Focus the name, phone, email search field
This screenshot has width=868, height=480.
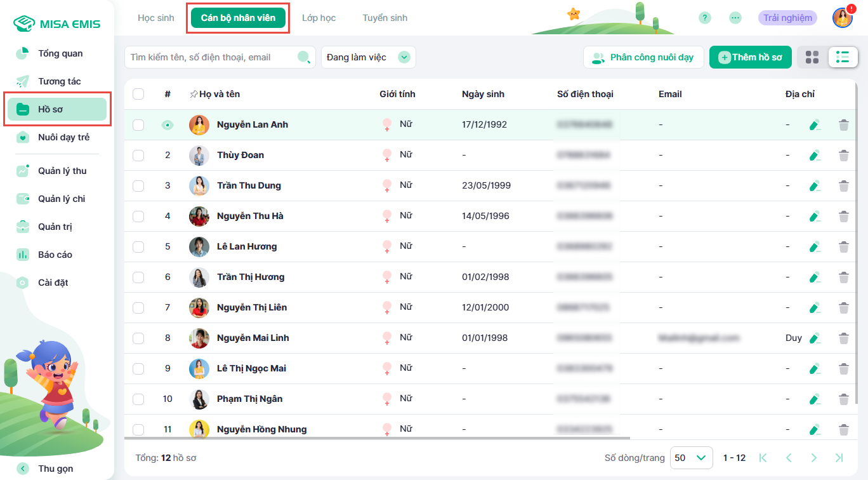click(209, 57)
